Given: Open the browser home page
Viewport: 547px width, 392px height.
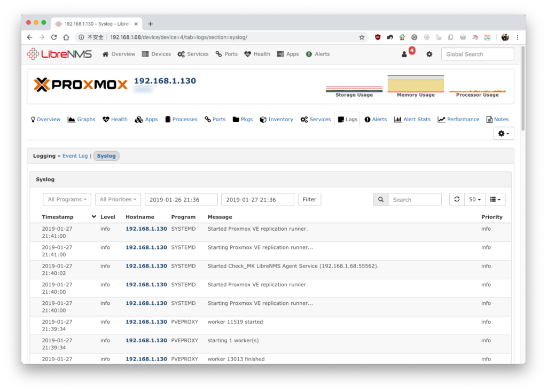Looking at the screenshot, I should click(x=66, y=37).
